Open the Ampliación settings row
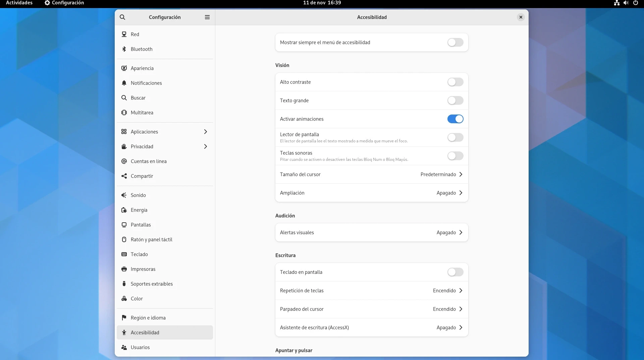 click(371, 193)
